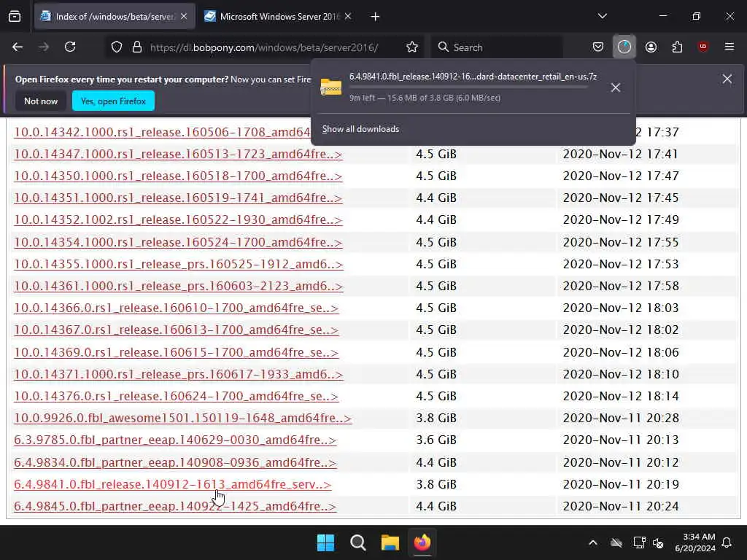Open a new tab with plus button
The width and height of the screenshot is (747, 560).
(376, 17)
